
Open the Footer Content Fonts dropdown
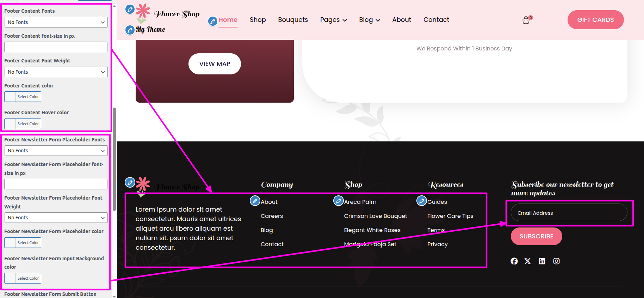pos(56,22)
